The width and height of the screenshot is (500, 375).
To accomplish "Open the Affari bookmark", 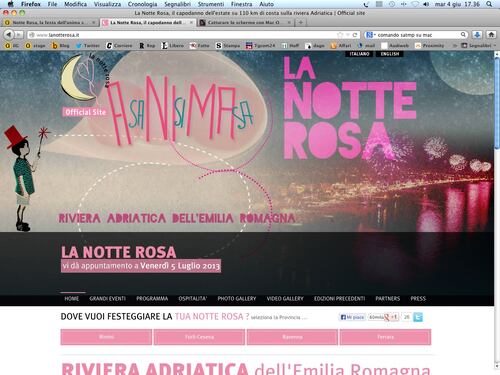I will point(341,46).
